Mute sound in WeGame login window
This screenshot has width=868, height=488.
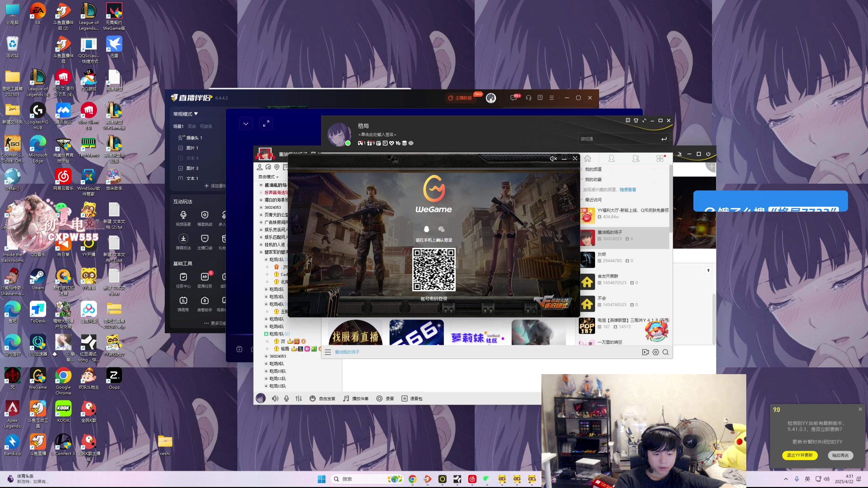553,159
